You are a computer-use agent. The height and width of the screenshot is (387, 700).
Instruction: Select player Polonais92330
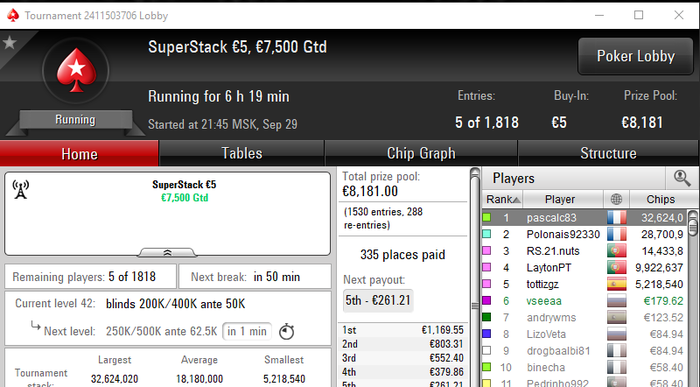pyautogui.click(x=585, y=234)
